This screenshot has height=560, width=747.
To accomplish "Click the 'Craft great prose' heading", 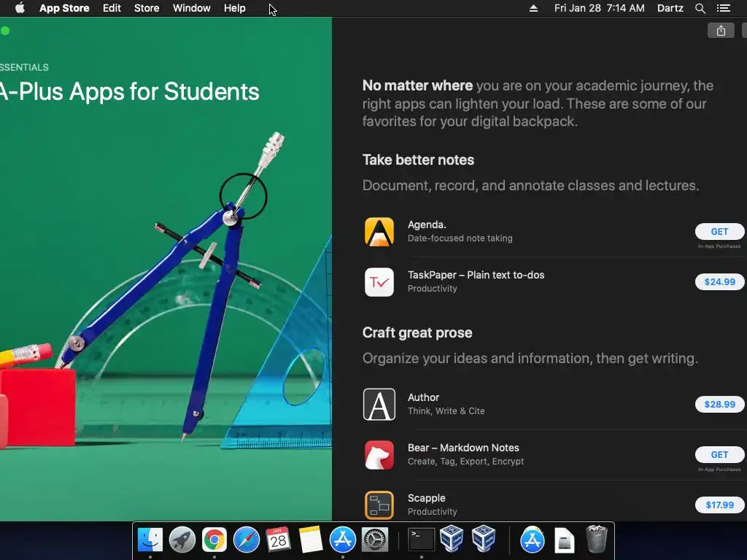I will (x=417, y=332).
